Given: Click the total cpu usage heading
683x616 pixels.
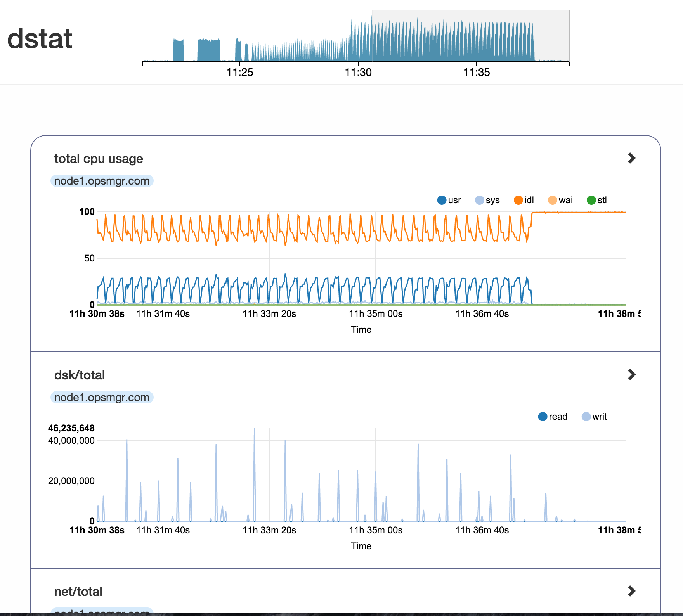Looking at the screenshot, I should 99,159.
